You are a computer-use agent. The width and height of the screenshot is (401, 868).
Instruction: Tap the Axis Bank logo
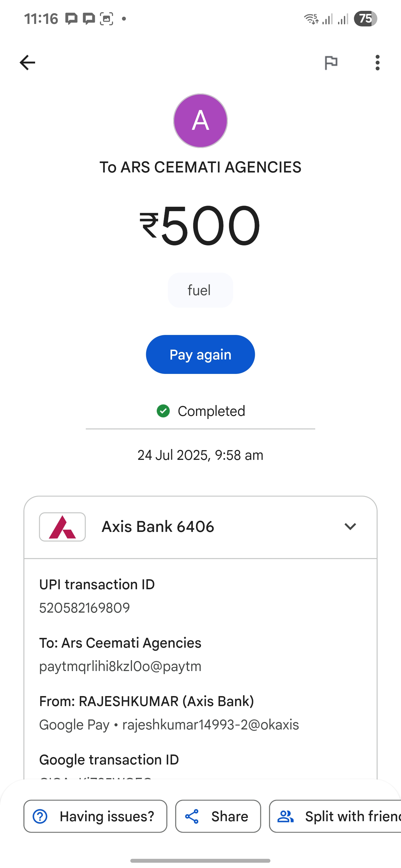click(x=62, y=527)
